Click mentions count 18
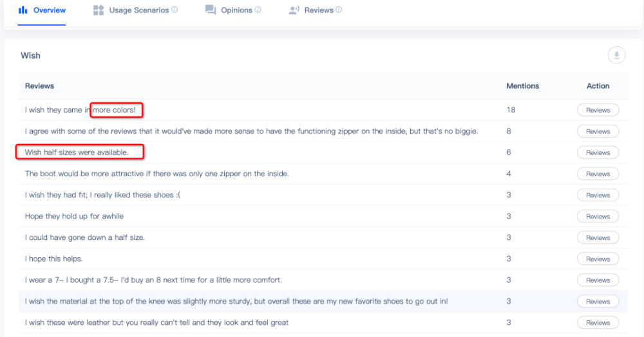This screenshot has width=644, height=337. (x=511, y=110)
